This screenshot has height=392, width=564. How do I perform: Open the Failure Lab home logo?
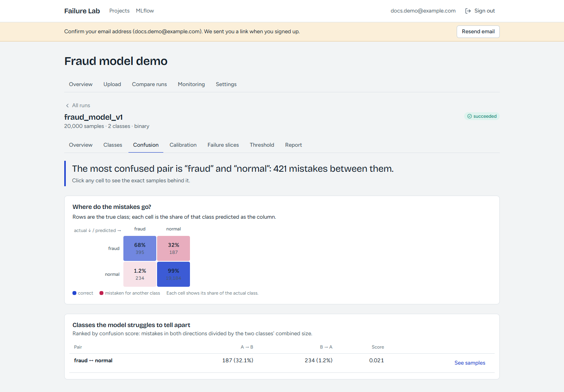click(82, 11)
